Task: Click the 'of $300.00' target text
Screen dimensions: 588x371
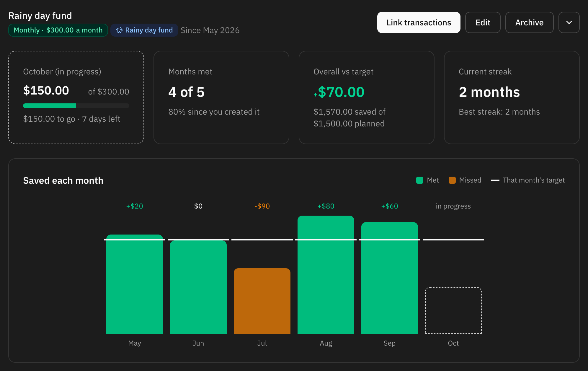Action: (x=109, y=92)
